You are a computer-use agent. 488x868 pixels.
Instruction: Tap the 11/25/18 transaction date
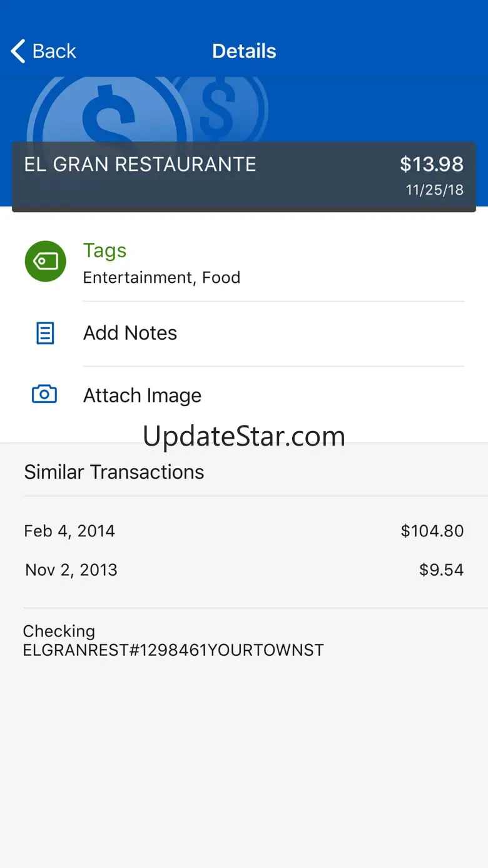(x=435, y=190)
